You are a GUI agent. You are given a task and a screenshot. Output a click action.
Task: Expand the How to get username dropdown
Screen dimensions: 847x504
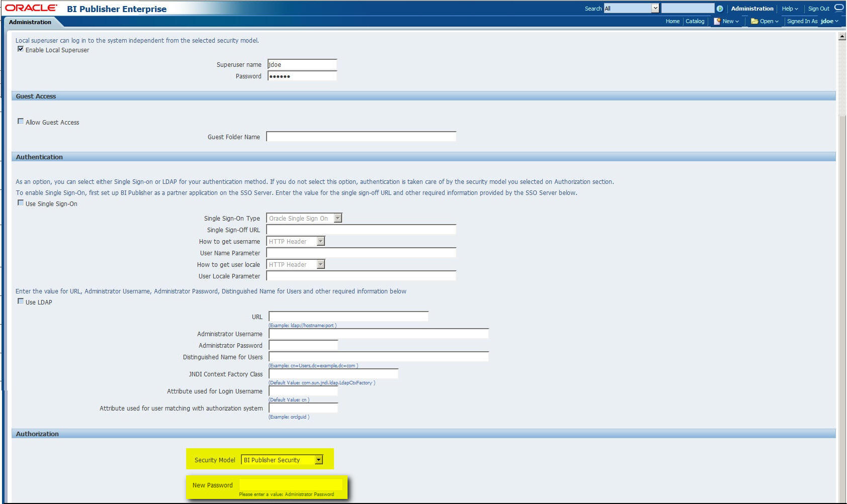point(296,241)
